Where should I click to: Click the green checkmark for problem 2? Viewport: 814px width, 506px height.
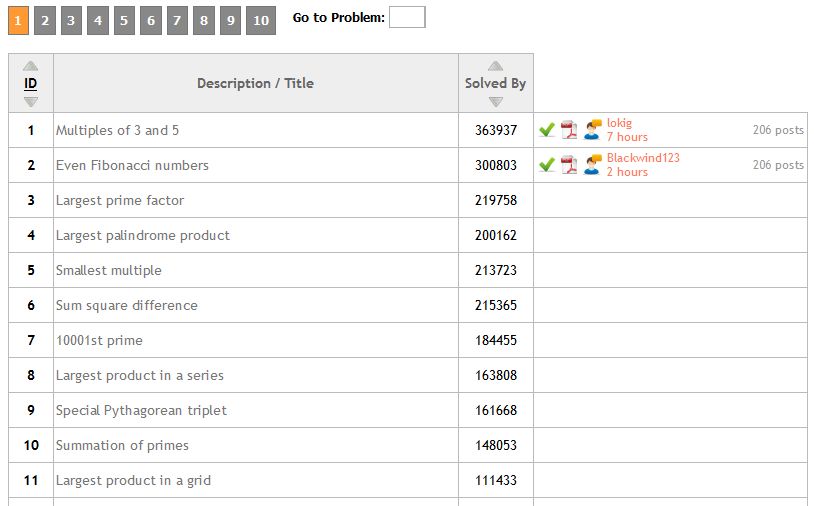[x=547, y=165]
